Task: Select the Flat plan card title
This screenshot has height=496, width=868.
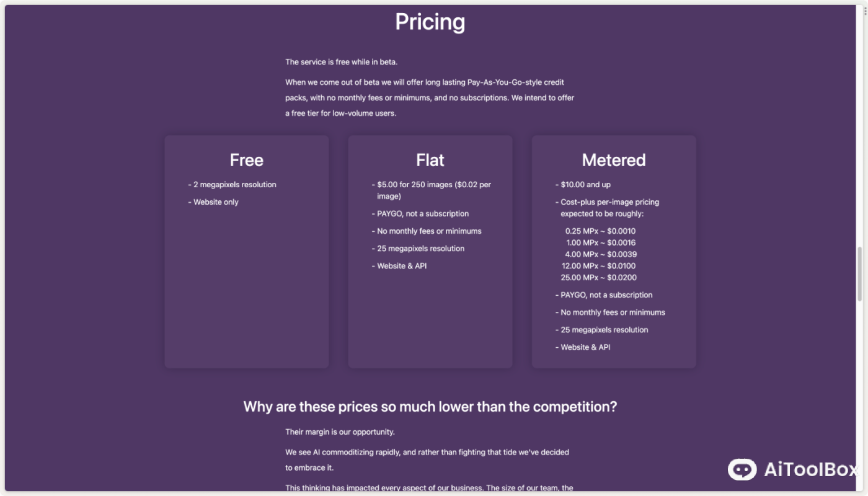Action: [x=430, y=160]
